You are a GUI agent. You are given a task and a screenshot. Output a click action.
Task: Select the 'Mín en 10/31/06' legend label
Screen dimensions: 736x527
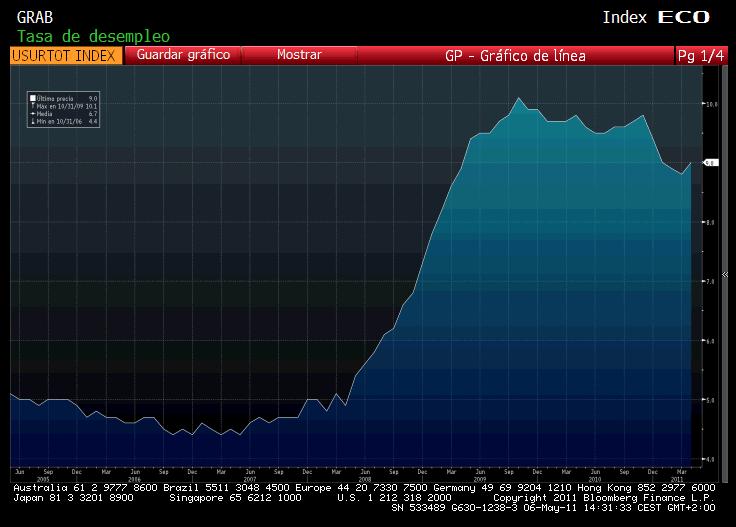point(59,122)
